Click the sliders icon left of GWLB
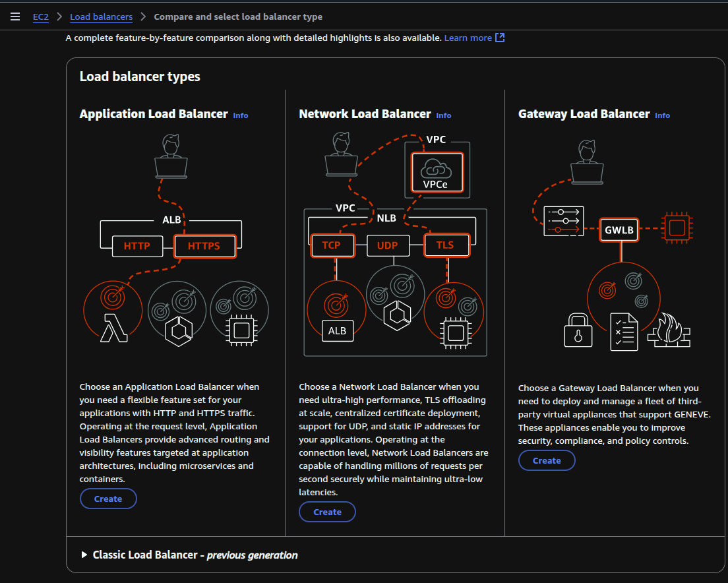Screen dimensions: 728x583 click(564, 222)
